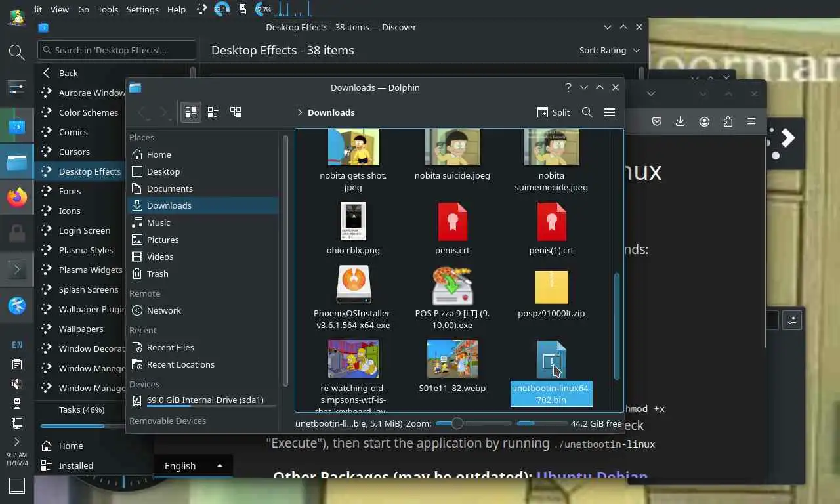
Task: Click the 44.2 GiB free space bar
Action: point(541,423)
